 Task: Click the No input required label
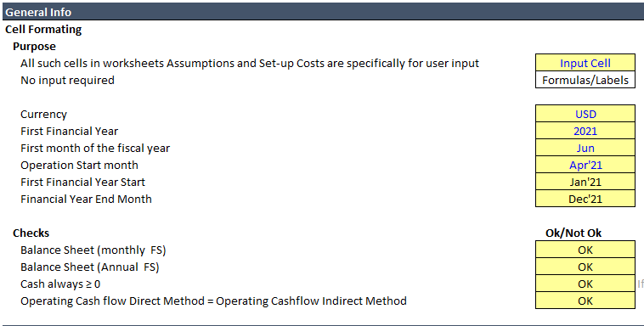[x=67, y=80]
